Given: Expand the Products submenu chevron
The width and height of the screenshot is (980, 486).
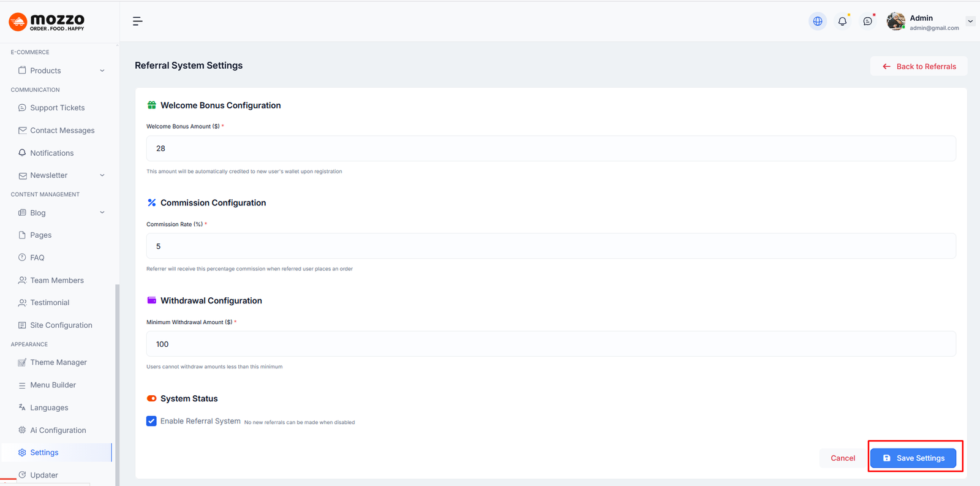Looking at the screenshot, I should tap(102, 70).
